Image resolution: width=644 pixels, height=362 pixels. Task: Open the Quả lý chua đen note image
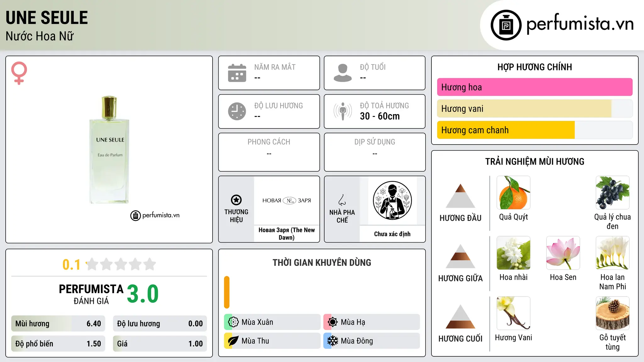(x=613, y=193)
